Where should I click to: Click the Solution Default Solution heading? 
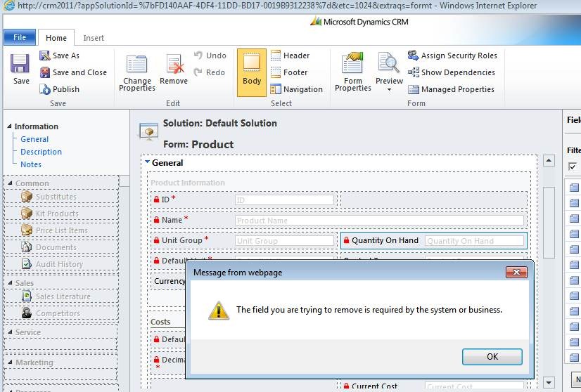pos(219,123)
